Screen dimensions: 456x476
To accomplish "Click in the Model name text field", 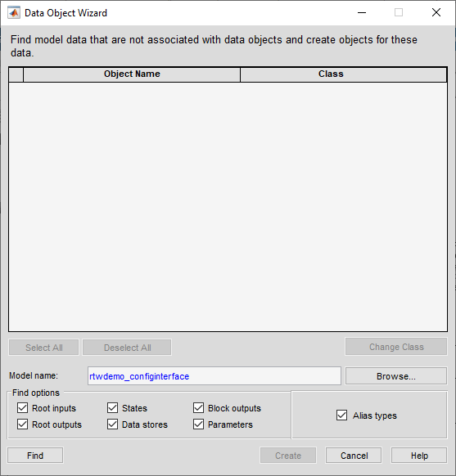I will coord(214,376).
